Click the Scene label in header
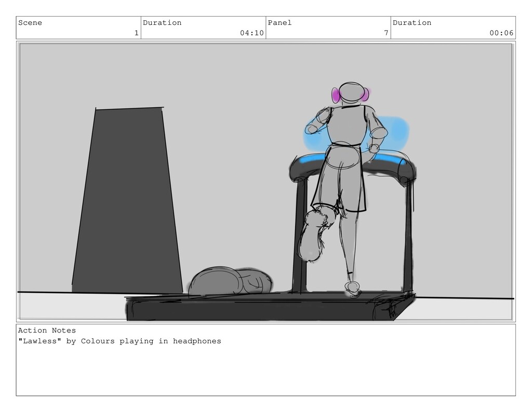This screenshot has width=532, height=412. coord(30,23)
